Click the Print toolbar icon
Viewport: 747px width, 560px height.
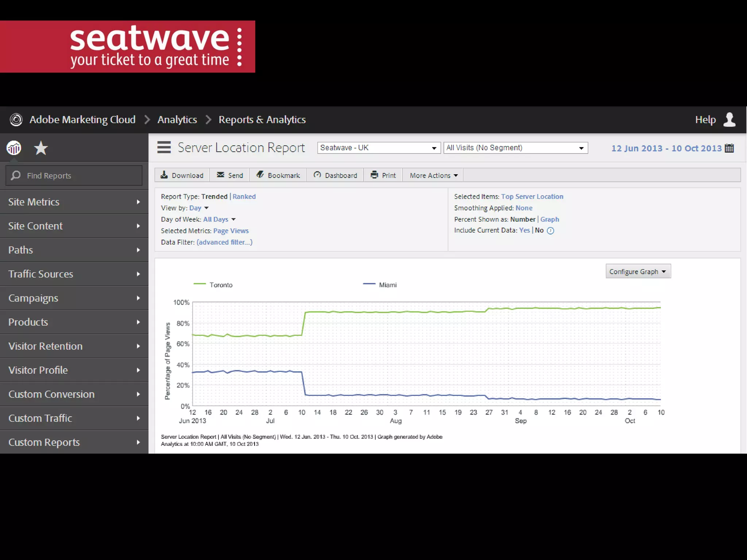374,175
